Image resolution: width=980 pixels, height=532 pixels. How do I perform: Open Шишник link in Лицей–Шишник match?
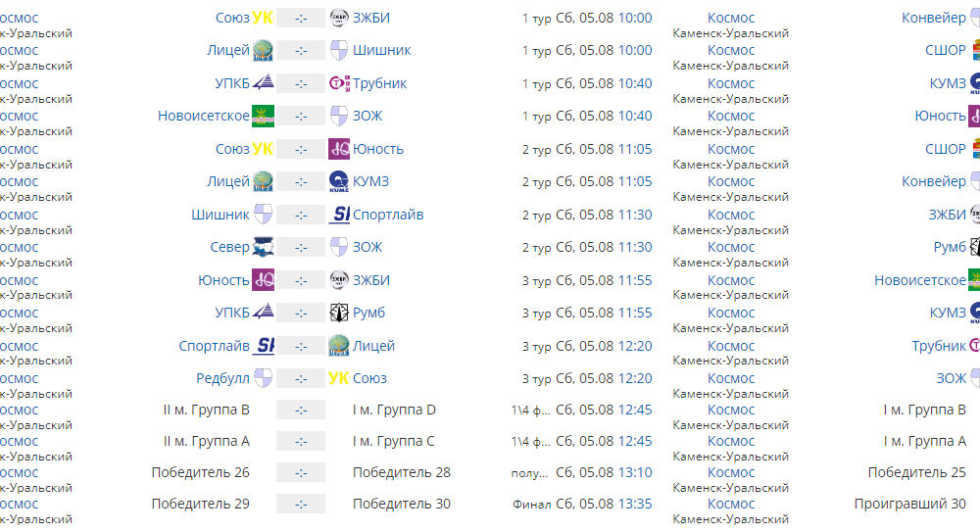point(382,51)
